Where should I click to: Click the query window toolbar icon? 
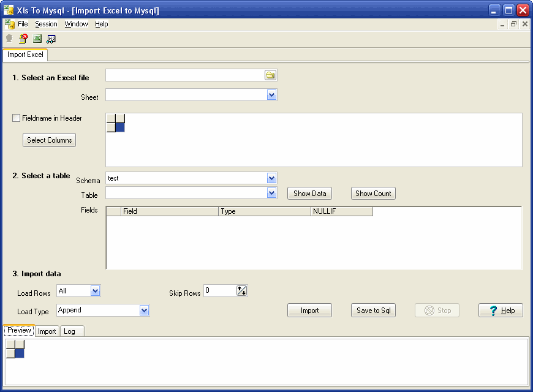point(51,39)
